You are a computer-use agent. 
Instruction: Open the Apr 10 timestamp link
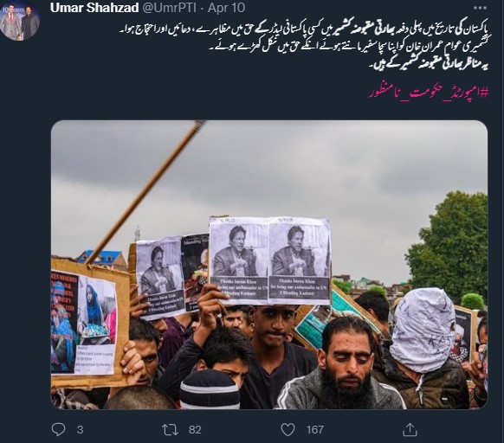[x=226, y=8]
